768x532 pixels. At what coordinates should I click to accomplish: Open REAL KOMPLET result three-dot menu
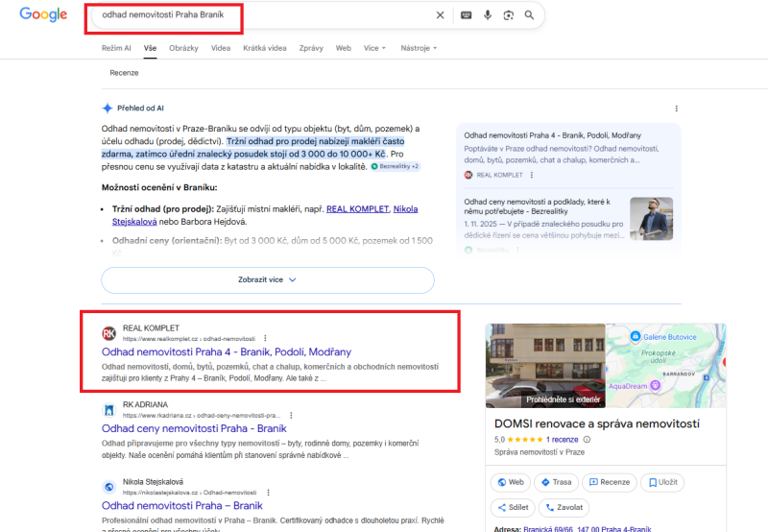265,339
